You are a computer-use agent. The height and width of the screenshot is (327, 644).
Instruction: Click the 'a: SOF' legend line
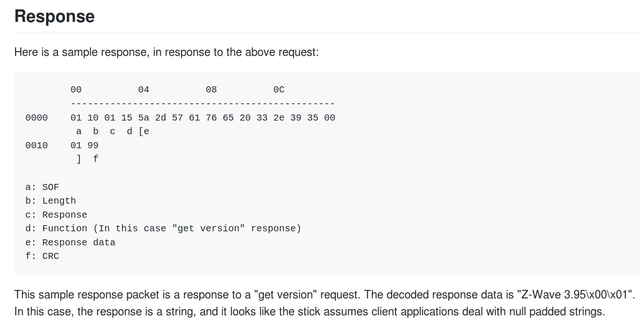(x=42, y=187)
